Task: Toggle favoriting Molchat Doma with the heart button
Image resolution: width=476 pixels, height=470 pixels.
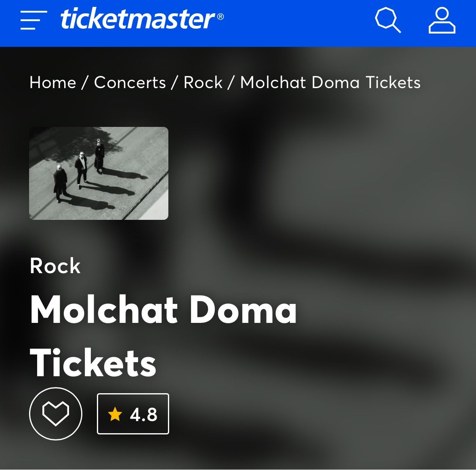Action: [x=56, y=414]
